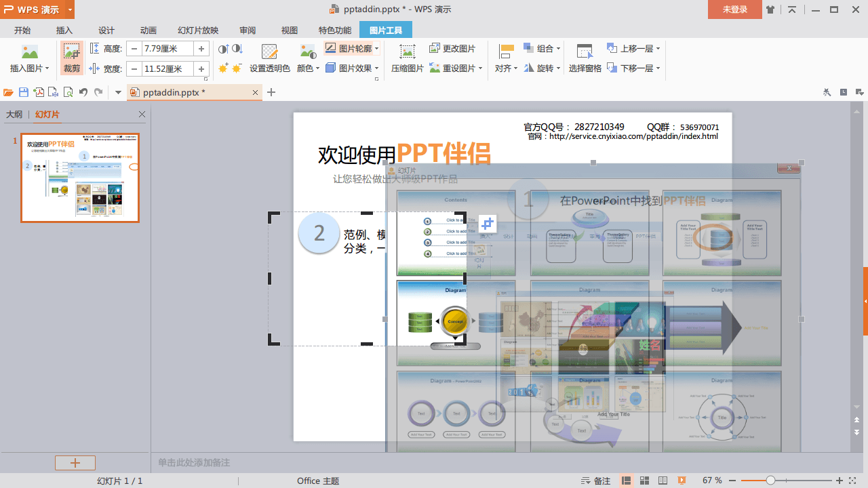868x488 pixels.
Task: Click 更改图片 to change the picture
Action: (452, 49)
